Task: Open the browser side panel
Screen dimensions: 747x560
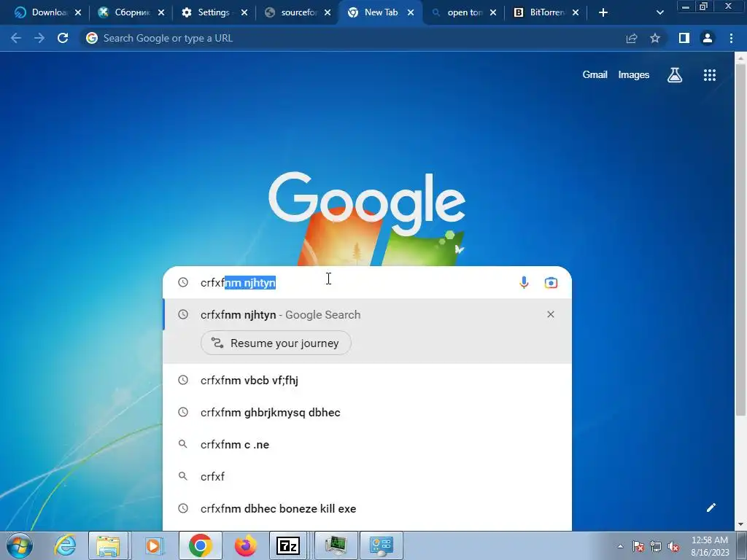Action: click(x=684, y=38)
